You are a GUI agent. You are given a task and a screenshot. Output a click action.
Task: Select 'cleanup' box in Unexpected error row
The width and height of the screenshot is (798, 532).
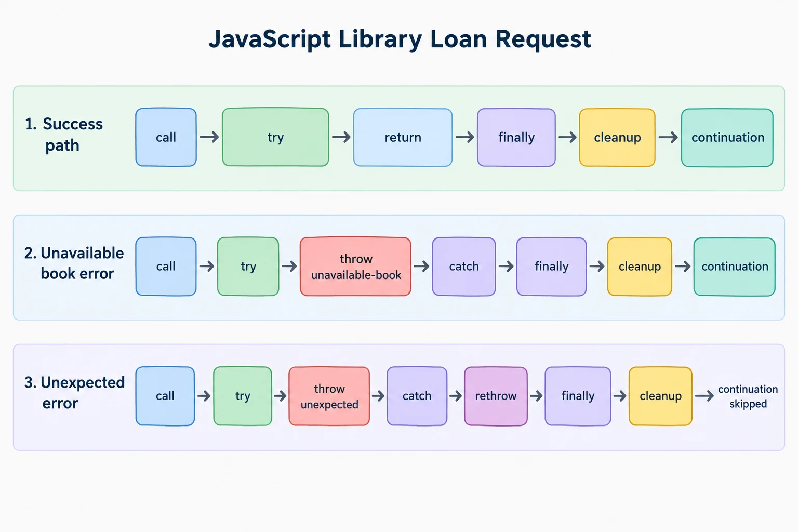pyautogui.click(x=660, y=396)
